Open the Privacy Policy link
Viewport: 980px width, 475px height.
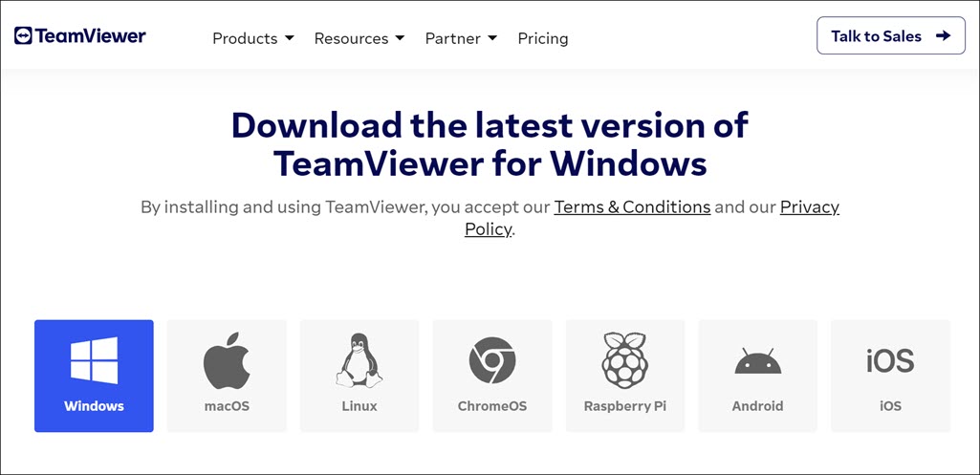(x=809, y=206)
